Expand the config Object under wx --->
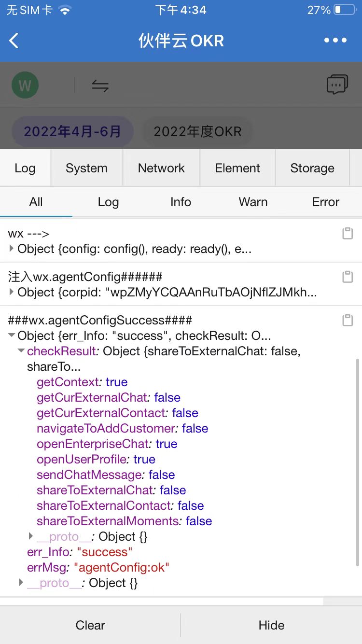 [12, 249]
